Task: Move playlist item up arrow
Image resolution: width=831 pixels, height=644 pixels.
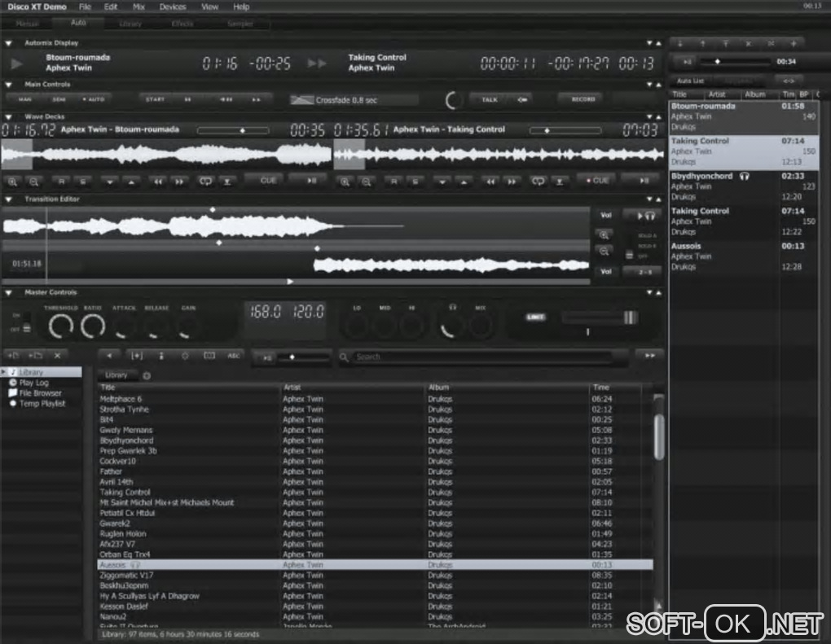Action: pyautogui.click(x=703, y=43)
